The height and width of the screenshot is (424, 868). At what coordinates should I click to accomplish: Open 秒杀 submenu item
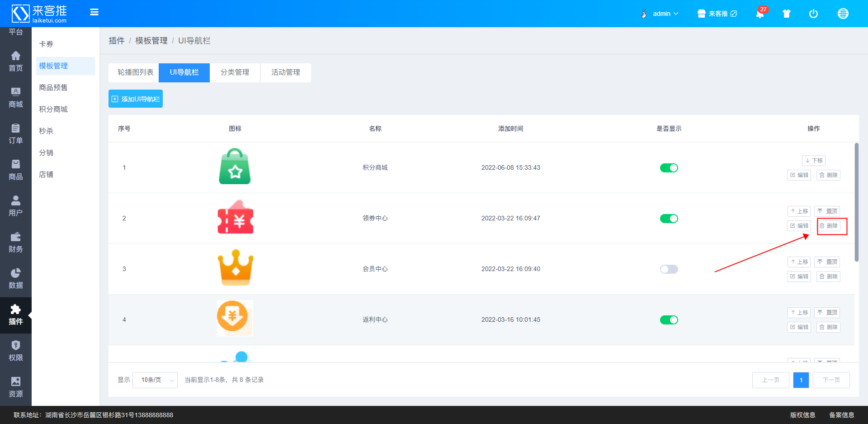pyautogui.click(x=66, y=131)
